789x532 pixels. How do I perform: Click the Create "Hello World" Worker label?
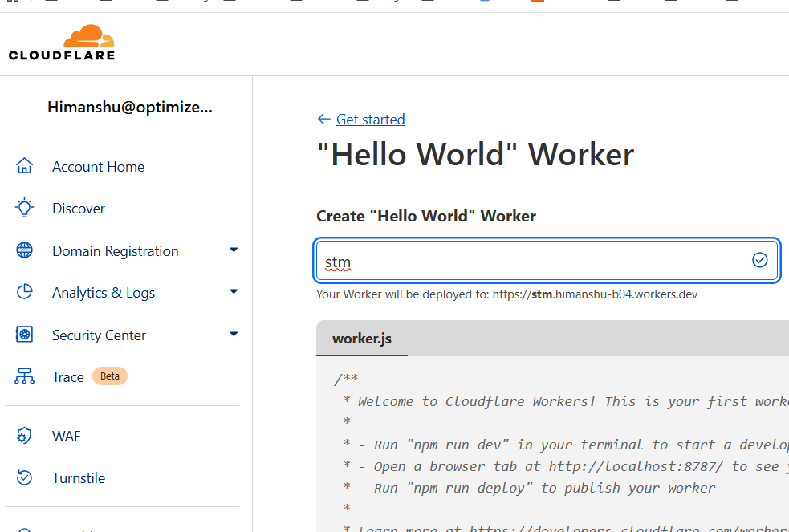click(x=425, y=216)
